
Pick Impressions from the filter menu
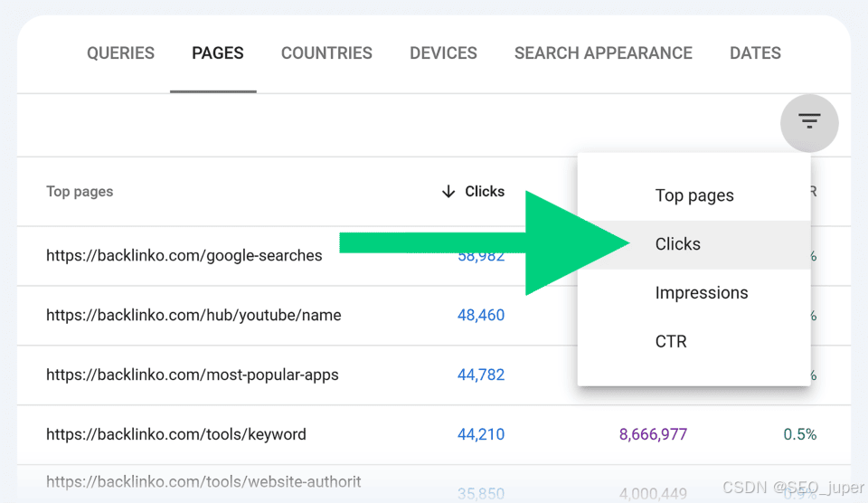(x=694, y=292)
